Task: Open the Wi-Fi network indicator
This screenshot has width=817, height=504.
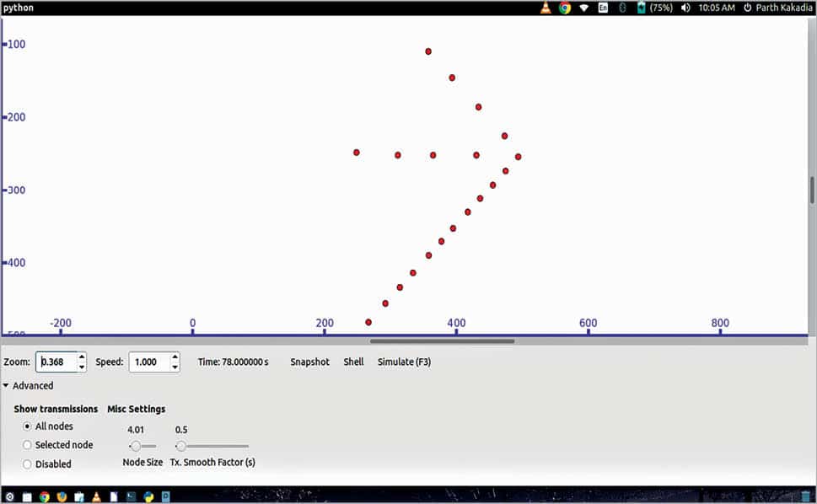Action: click(583, 8)
